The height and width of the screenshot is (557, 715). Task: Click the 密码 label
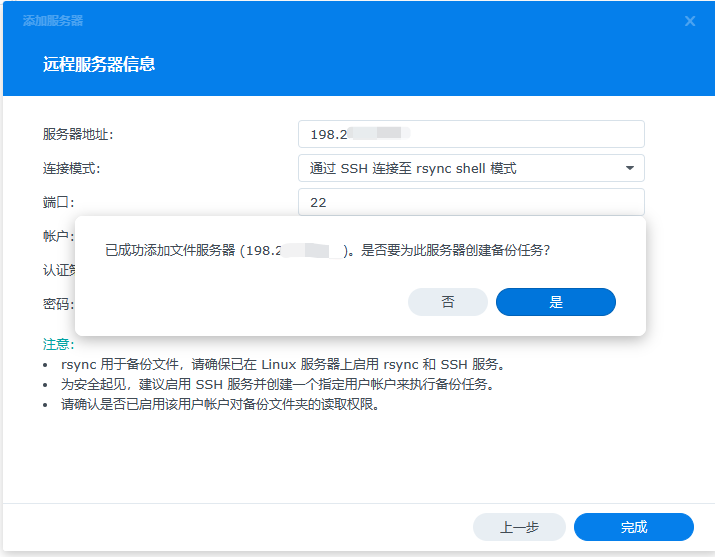coord(57,304)
